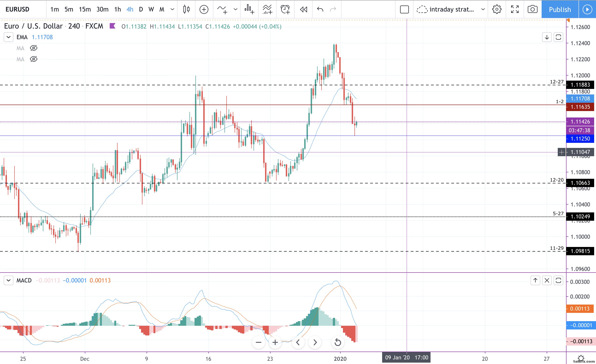Viewport: 596px width, 364px height.
Task: Maximize the main price chart pane
Action: 558,37
